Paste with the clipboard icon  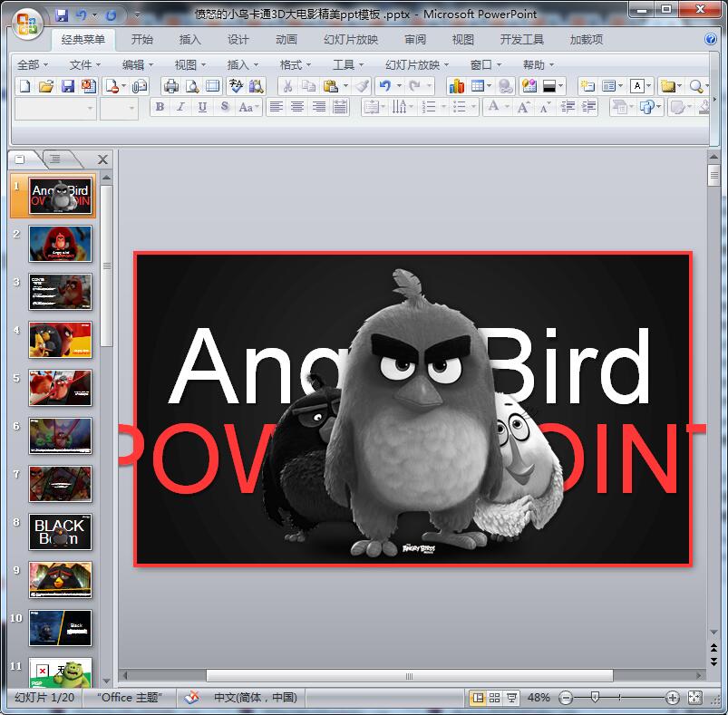[x=331, y=86]
